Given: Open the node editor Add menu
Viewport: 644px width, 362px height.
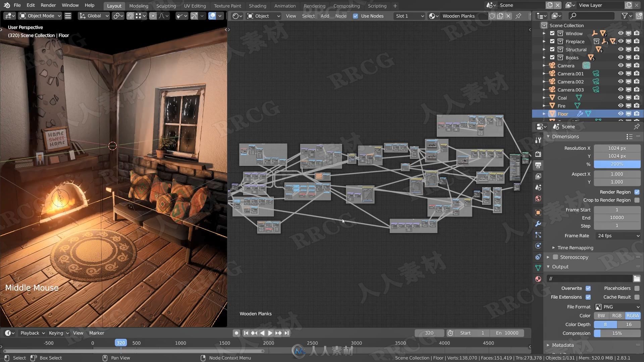Looking at the screenshot, I should 325,16.
